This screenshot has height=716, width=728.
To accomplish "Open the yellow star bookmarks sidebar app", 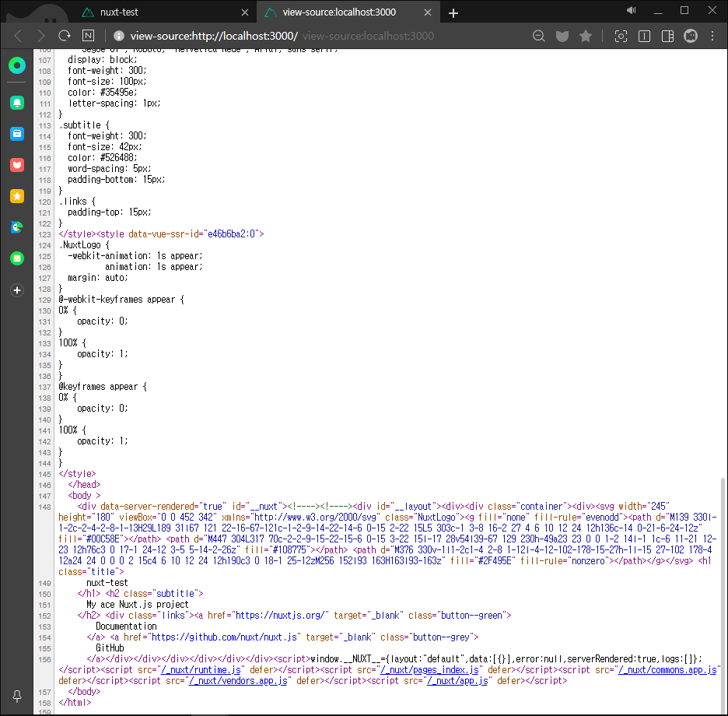I will pos(17,196).
